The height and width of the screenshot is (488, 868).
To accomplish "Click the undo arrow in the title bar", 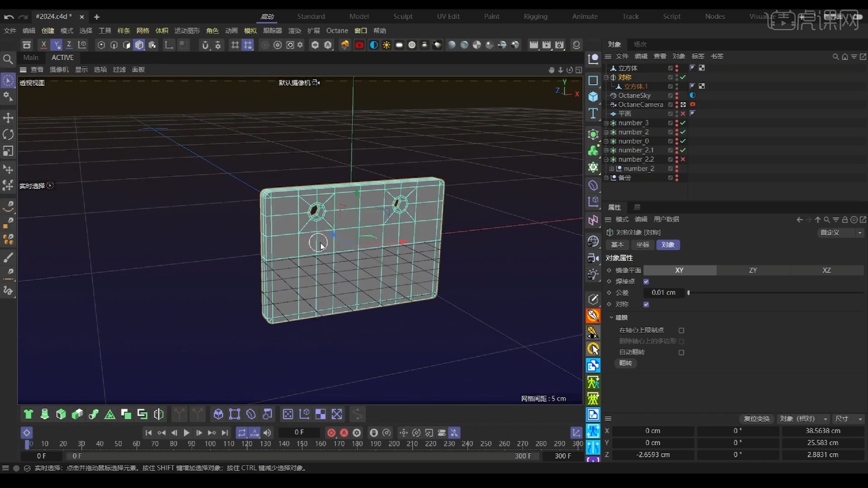I will [x=9, y=17].
